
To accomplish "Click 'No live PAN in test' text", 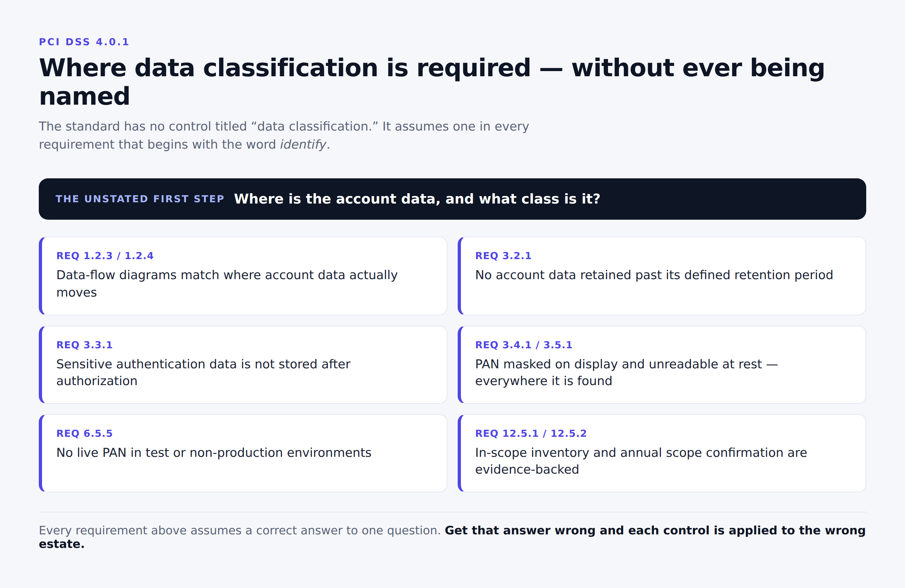I will 214,452.
